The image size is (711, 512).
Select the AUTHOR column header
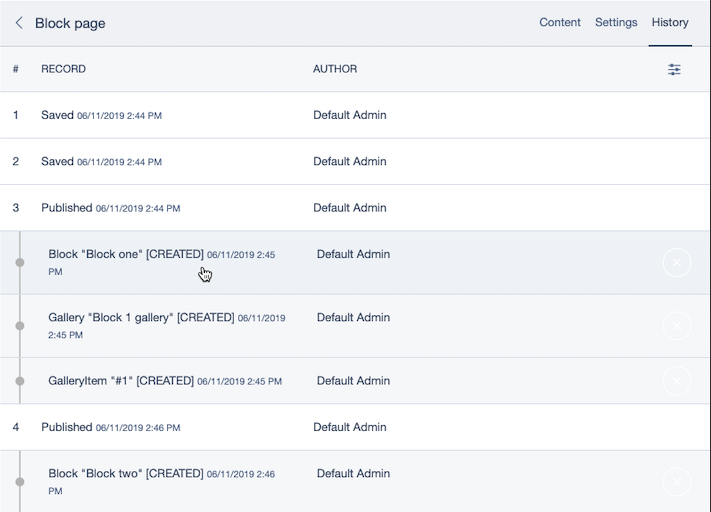[x=335, y=69]
